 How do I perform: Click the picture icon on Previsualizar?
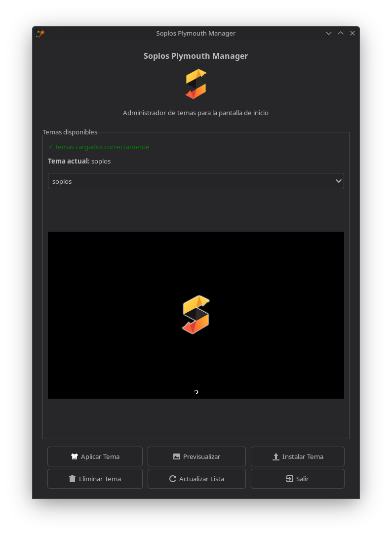click(177, 456)
